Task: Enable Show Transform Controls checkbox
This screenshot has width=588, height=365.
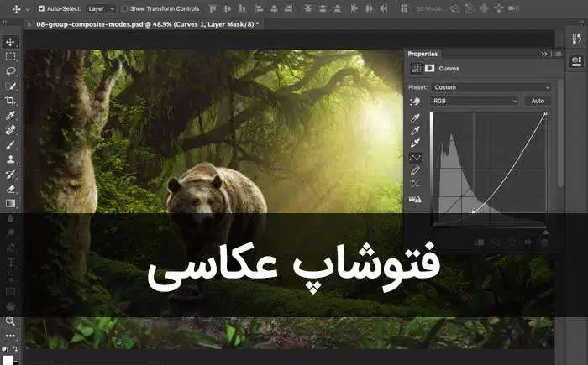Action: 125,8
